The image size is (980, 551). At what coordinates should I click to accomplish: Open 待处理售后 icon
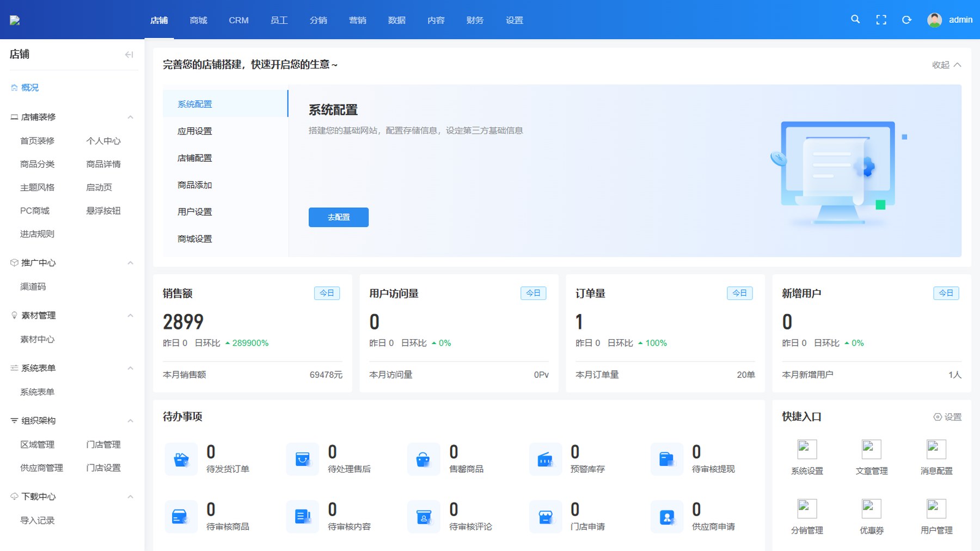click(x=302, y=460)
